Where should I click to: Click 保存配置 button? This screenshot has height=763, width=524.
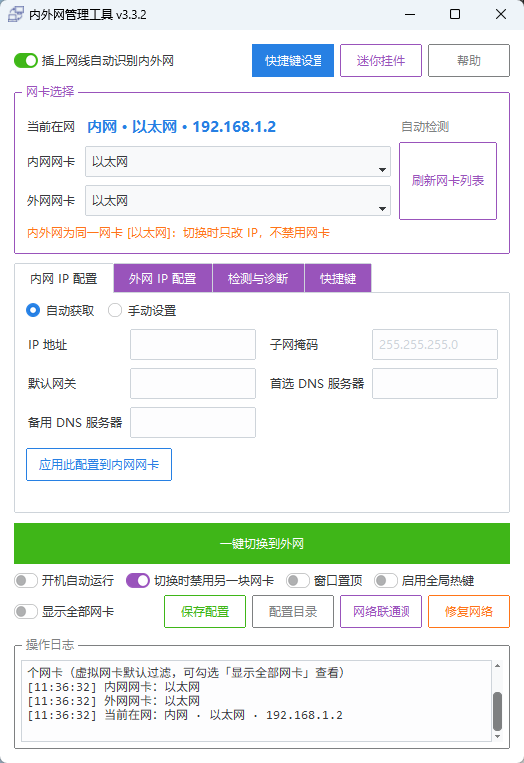(205, 612)
